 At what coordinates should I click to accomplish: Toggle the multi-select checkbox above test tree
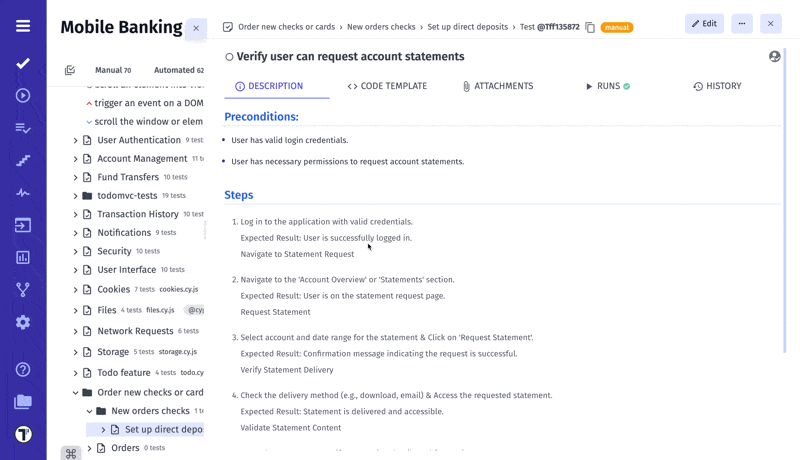(x=70, y=70)
